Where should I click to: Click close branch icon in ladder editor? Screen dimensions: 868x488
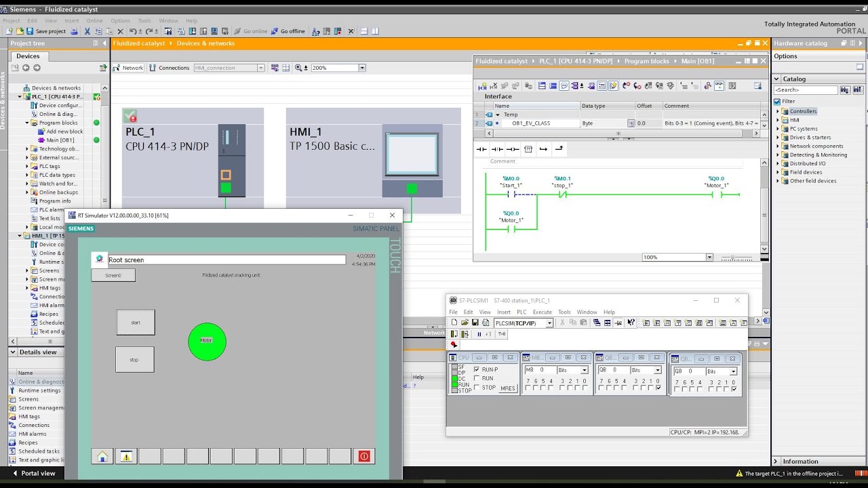[559, 149]
